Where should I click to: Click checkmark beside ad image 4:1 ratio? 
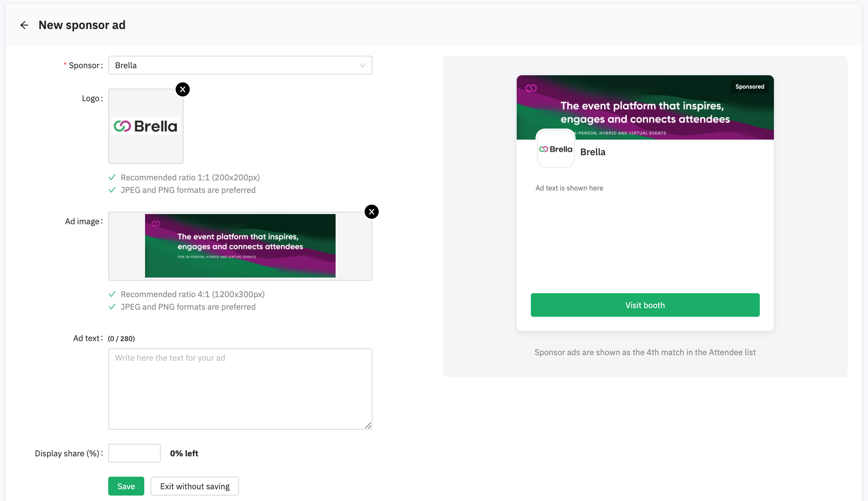112,294
